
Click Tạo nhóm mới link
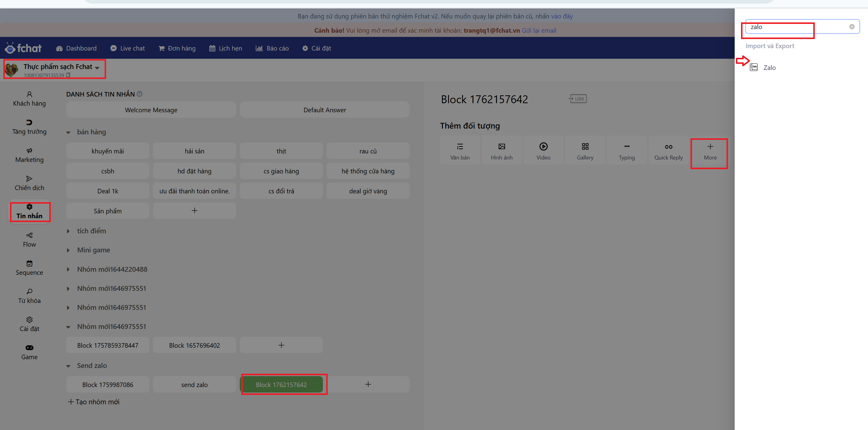[94, 402]
